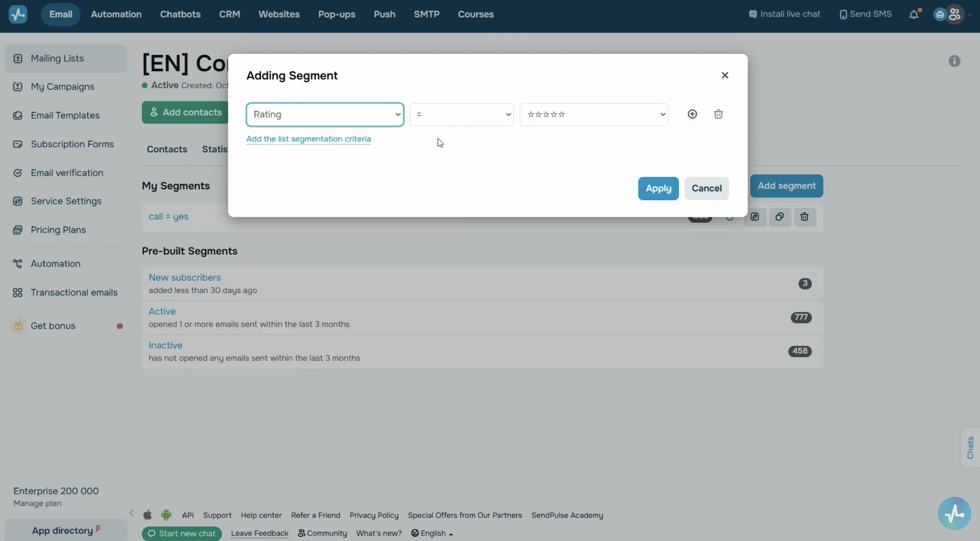Close the Adding Segment dialog
Viewport: 980px width, 541px height.
click(x=725, y=75)
